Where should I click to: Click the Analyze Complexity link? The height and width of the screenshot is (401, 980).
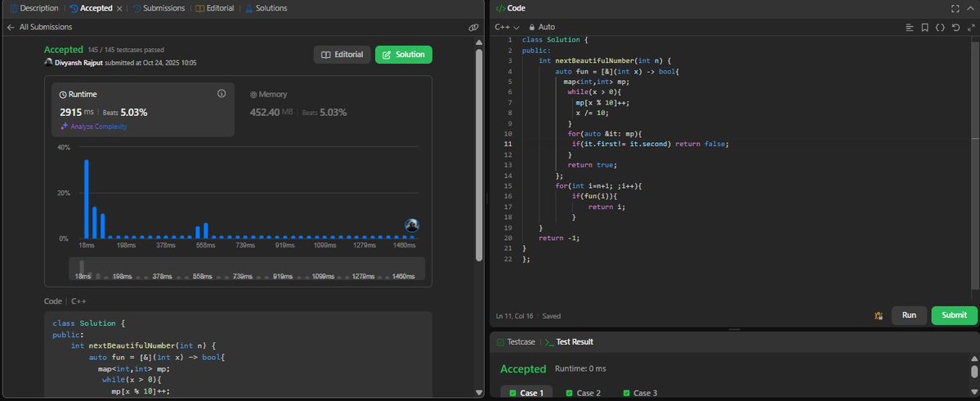click(x=93, y=126)
